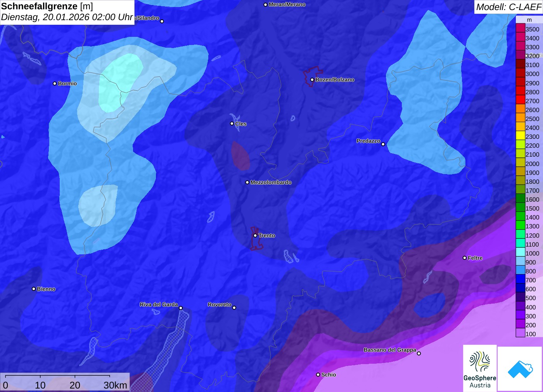Screen dimensions: 543x392
Task: Click the Bozen/Bolzano city marker
Action: tap(312, 80)
